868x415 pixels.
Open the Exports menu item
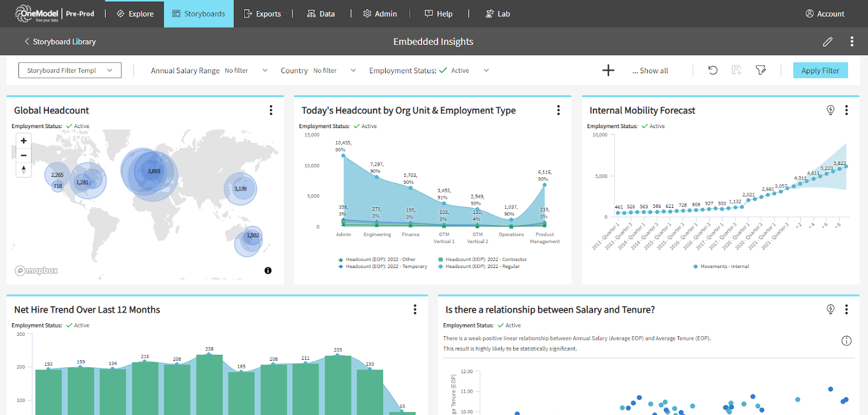tap(263, 14)
